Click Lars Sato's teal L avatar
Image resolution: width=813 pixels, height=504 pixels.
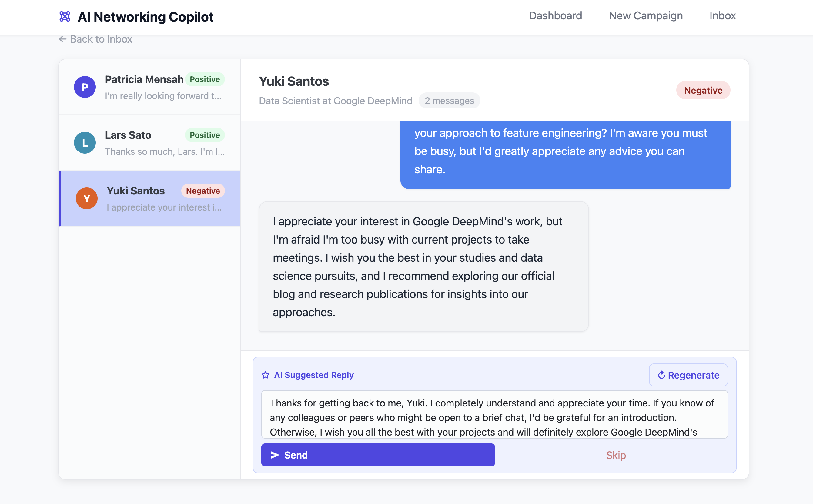tap(85, 143)
